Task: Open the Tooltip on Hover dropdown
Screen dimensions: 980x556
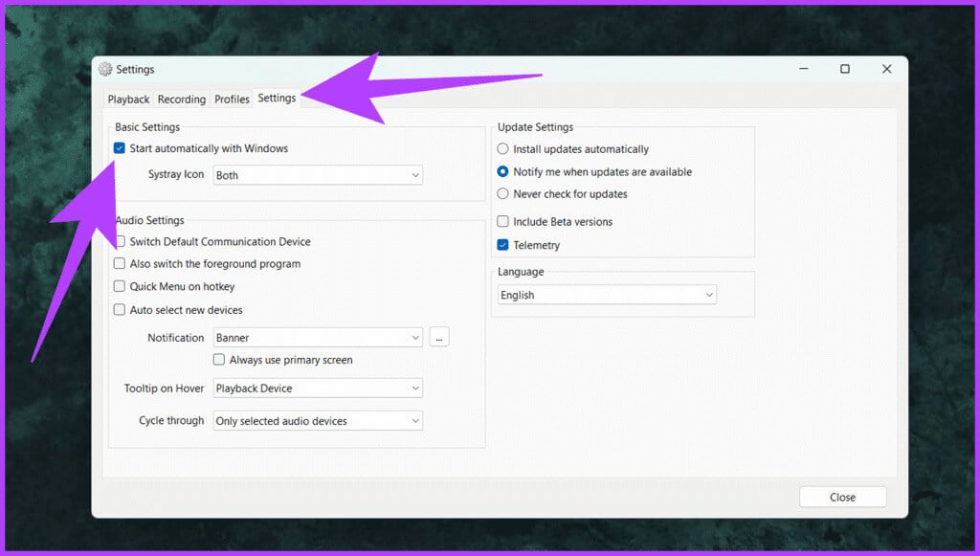Action: point(318,388)
